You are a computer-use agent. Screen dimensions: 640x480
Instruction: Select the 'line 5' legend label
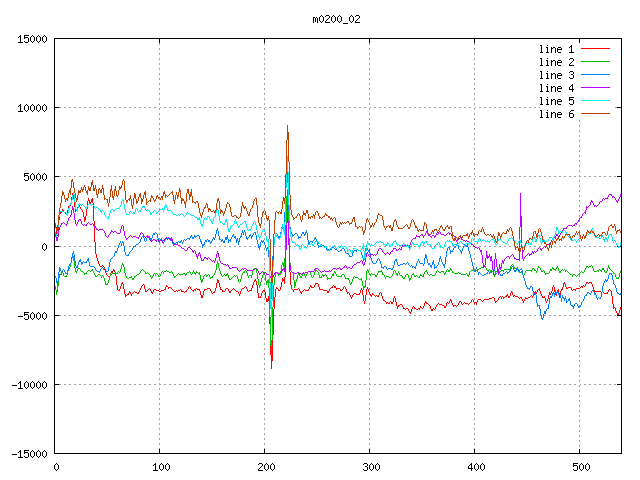(556, 101)
